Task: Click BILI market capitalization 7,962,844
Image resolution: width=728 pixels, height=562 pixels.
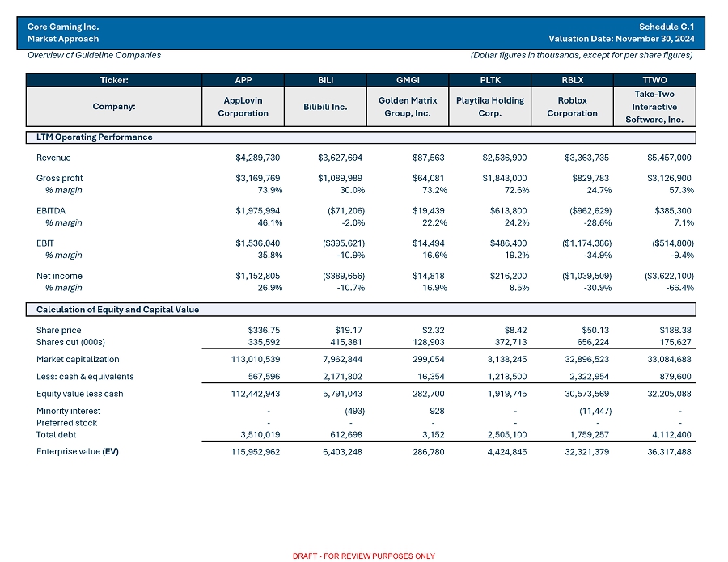Action: coord(342,359)
